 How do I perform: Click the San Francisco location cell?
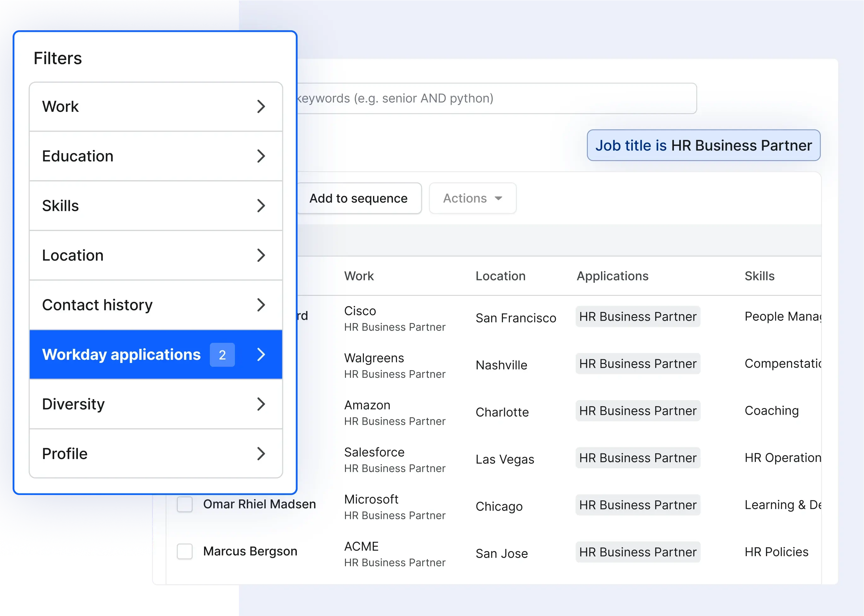[x=516, y=318]
